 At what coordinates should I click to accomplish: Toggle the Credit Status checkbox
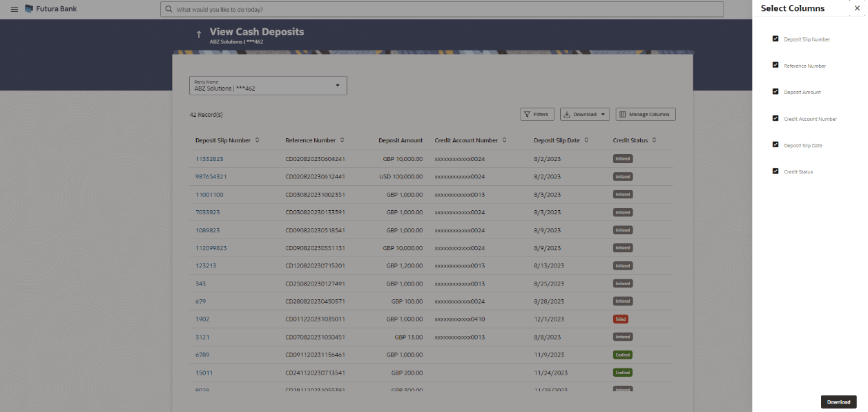(775, 171)
